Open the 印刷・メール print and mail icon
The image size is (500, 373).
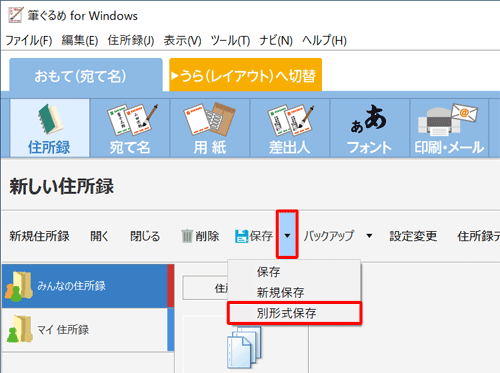tap(449, 128)
